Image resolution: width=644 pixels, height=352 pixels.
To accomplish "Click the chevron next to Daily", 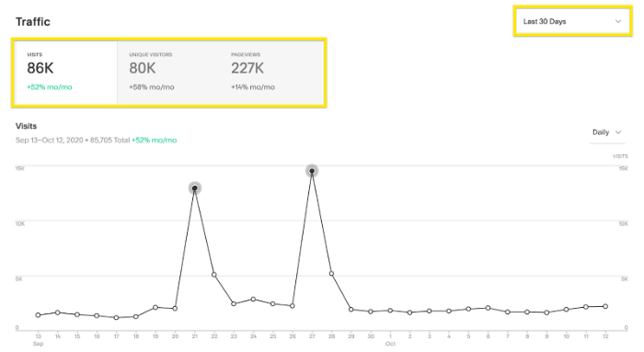I will pyautogui.click(x=618, y=132).
